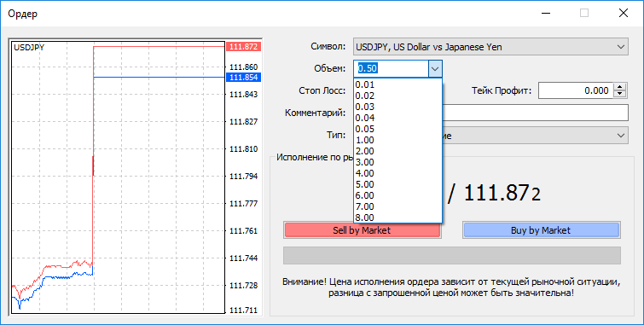The image size is (644, 325).
Task: Click the 111.794 axis price label
Action: (244, 177)
